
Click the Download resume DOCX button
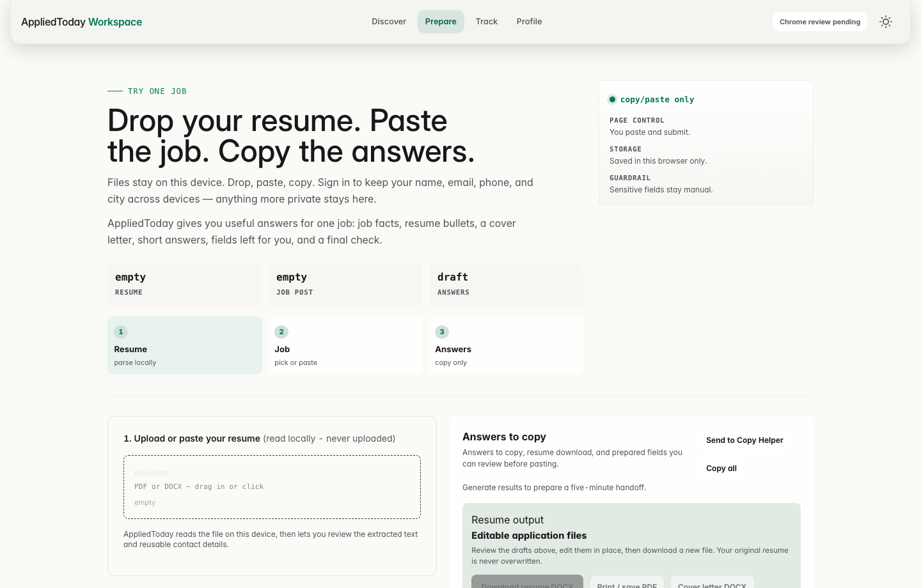[x=527, y=582]
